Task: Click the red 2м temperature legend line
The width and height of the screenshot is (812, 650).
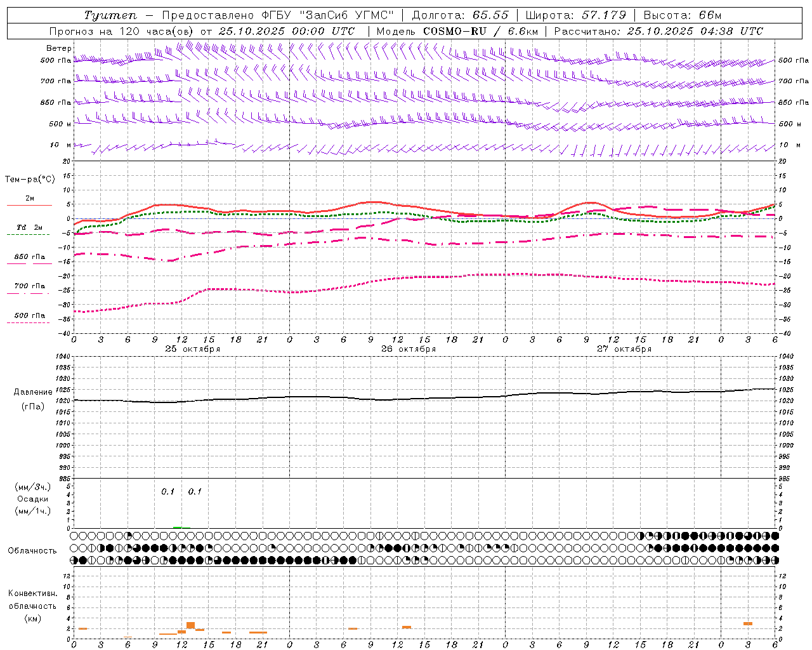Action: click(x=29, y=205)
